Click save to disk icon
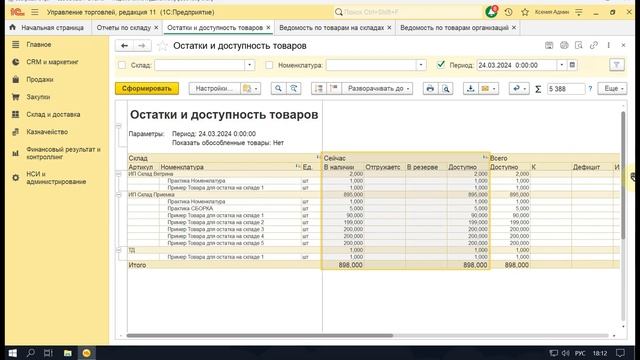This screenshot has width=640, height=360. coord(471,89)
